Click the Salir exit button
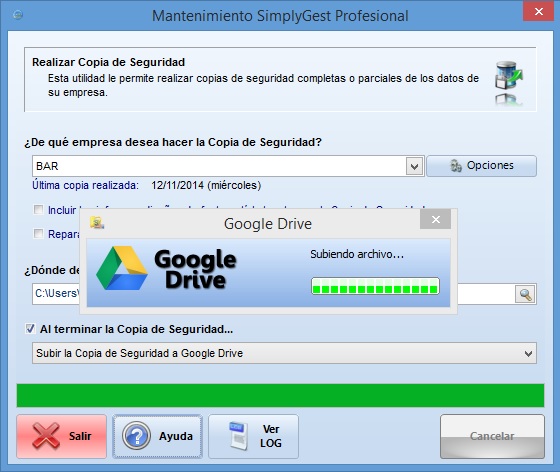This screenshot has width=560, height=472. click(61, 436)
